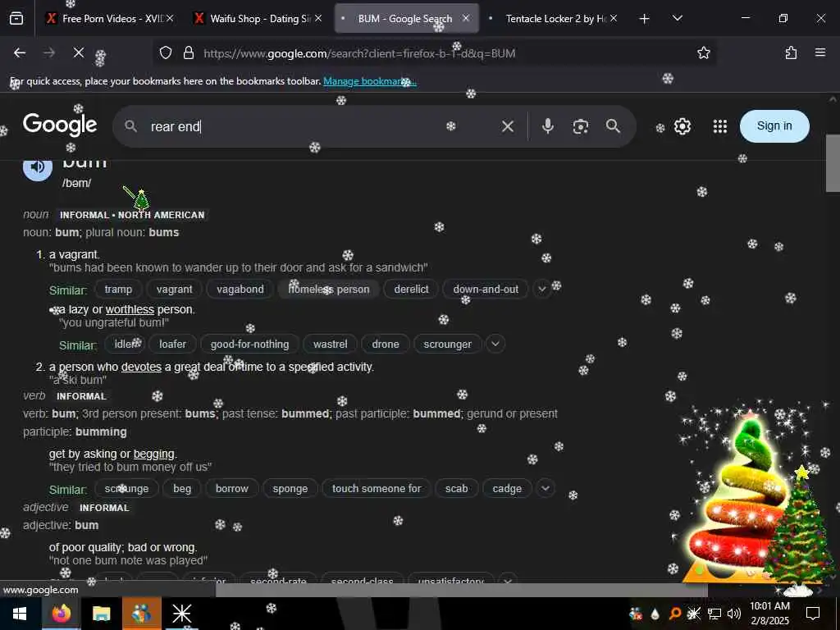Play pronunciation of bum
Image resolution: width=840 pixels, height=630 pixels.
tap(38, 167)
